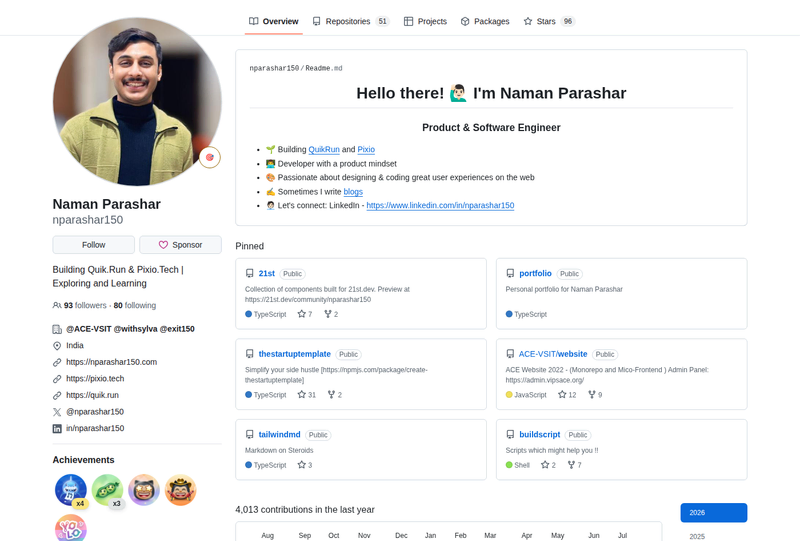Open the buildscript pinned repository
Viewport: 800px width, 541px height.
point(539,435)
